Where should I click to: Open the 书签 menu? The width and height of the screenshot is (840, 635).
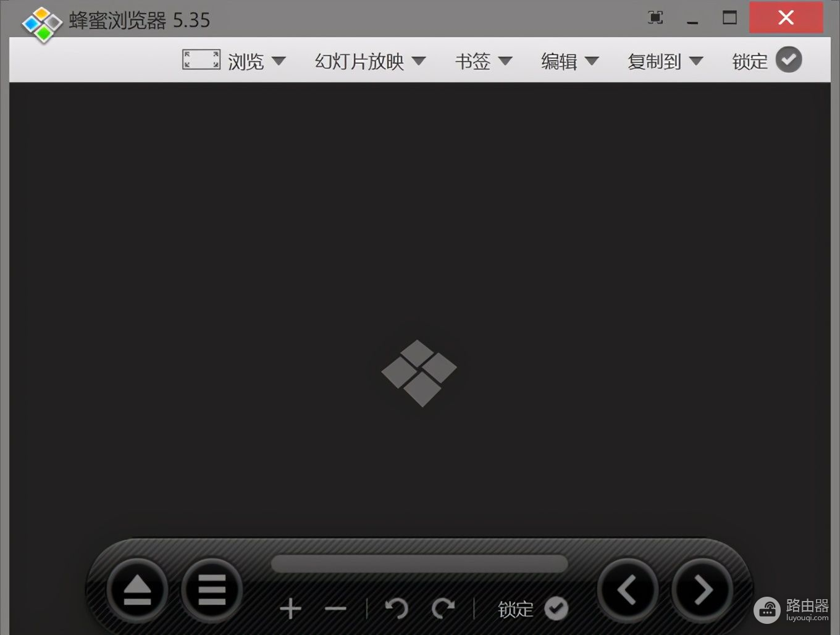[x=472, y=61]
